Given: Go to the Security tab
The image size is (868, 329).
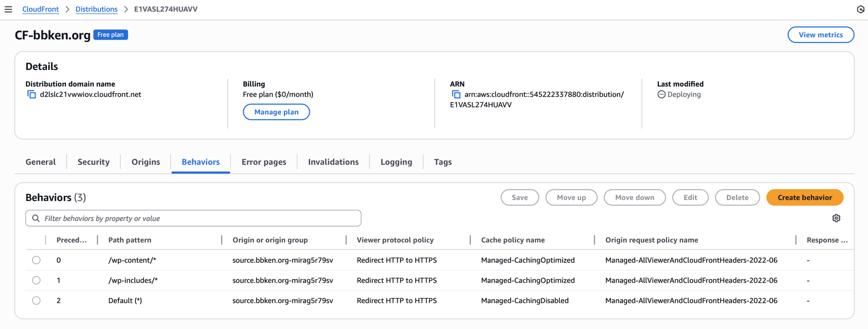Looking at the screenshot, I should tap(94, 162).
